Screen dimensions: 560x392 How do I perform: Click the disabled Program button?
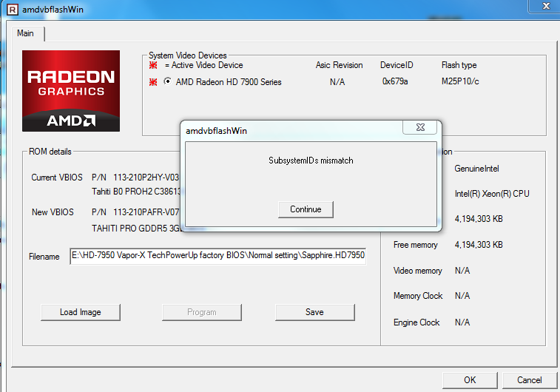point(202,312)
